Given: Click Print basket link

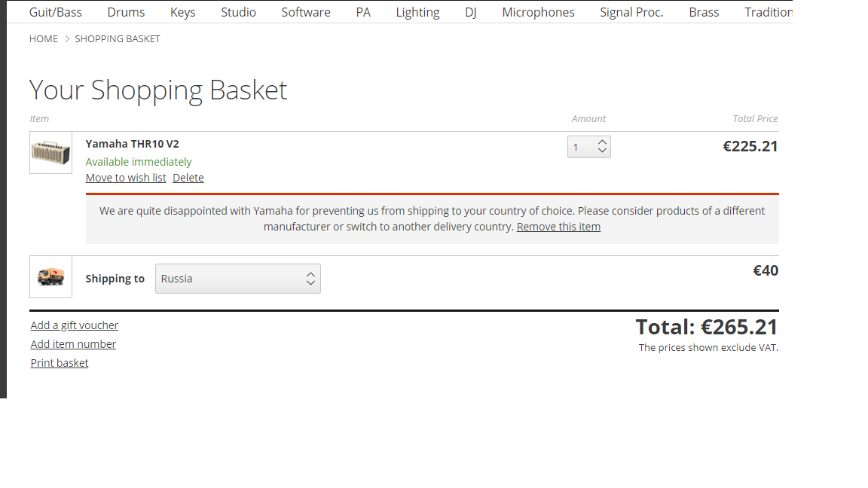Looking at the screenshot, I should 60,363.
